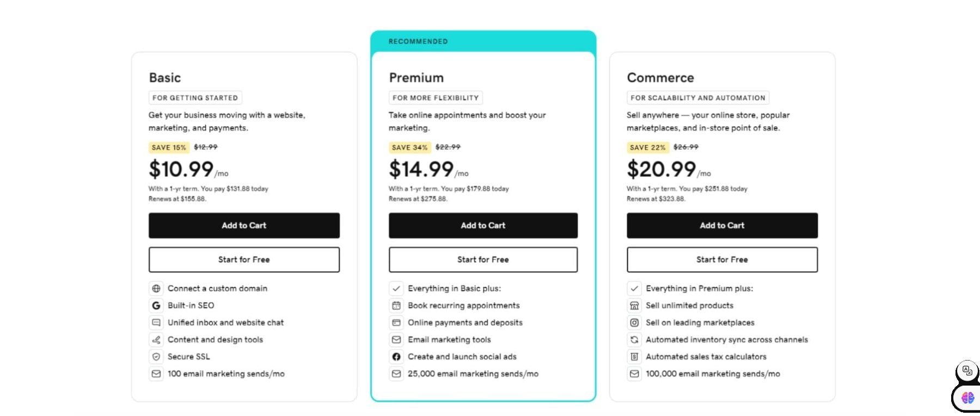Image resolution: width=980 pixels, height=416 pixels.
Task: Open the translate icon in the bottom corner
Action: pyautogui.click(x=966, y=371)
